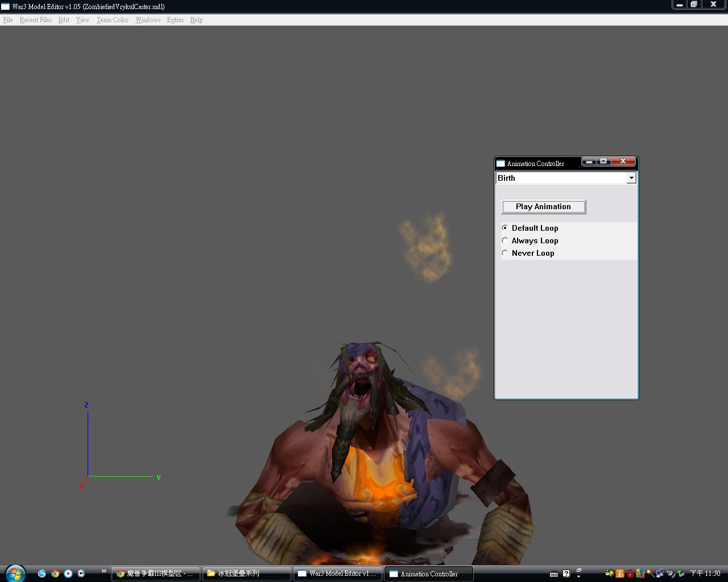The width and height of the screenshot is (728, 582).
Task: Open the Windows menu
Action: [148, 20]
